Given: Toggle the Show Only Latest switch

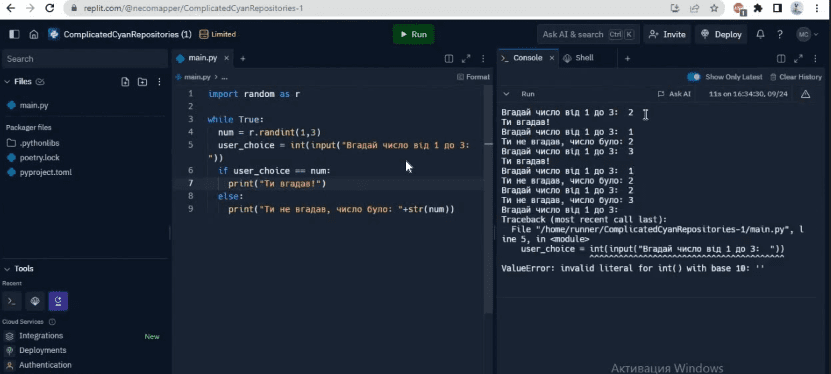Looking at the screenshot, I should pos(694,77).
